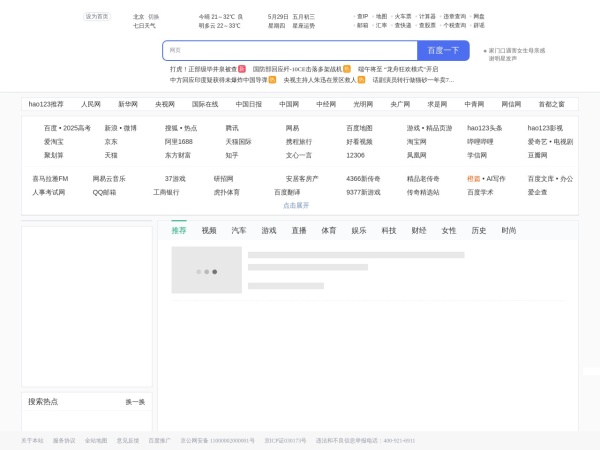The image size is (600, 450).
Task: Open the 查IP tool link
Action: pyautogui.click(x=362, y=16)
